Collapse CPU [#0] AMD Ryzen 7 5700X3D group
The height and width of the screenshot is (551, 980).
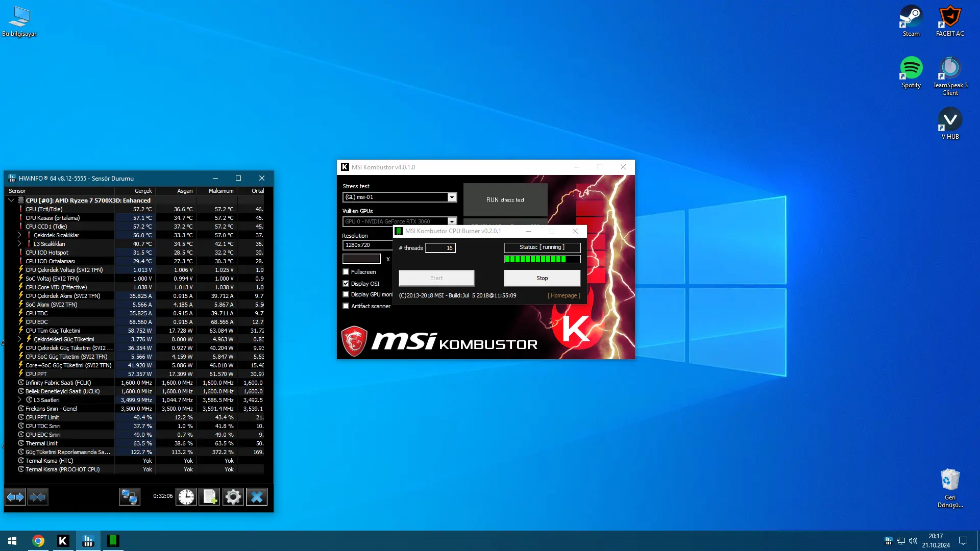11,201
